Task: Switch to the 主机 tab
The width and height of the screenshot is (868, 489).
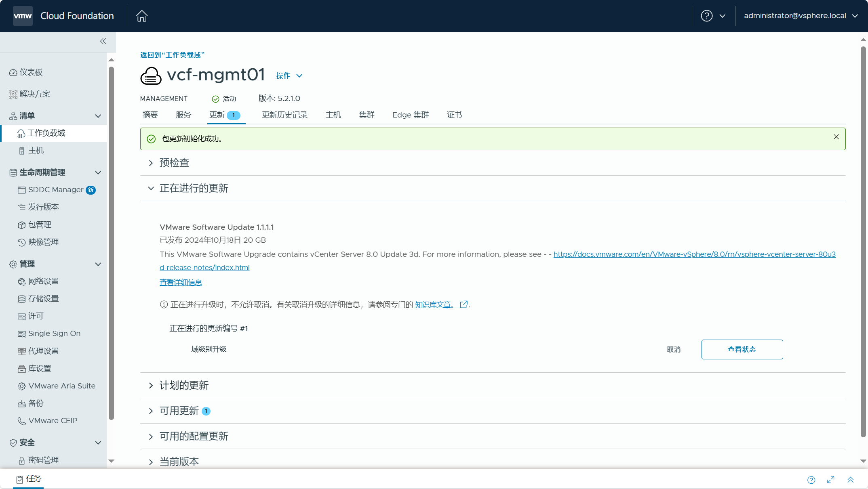Action: (333, 115)
